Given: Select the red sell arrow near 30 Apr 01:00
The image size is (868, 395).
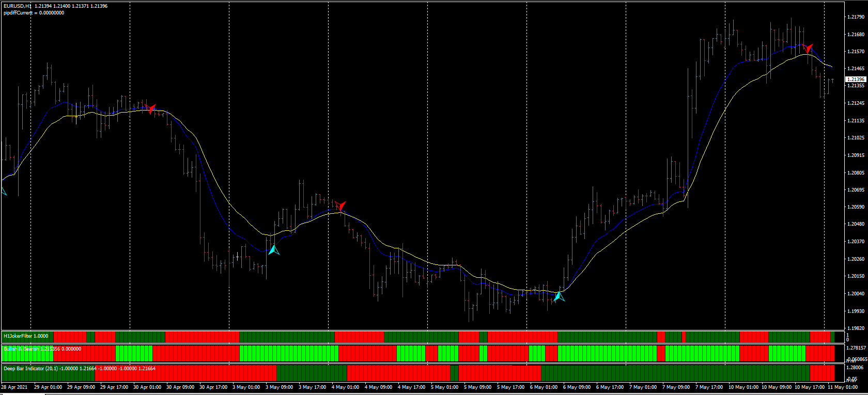Looking at the screenshot, I should pyautogui.click(x=150, y=109).
